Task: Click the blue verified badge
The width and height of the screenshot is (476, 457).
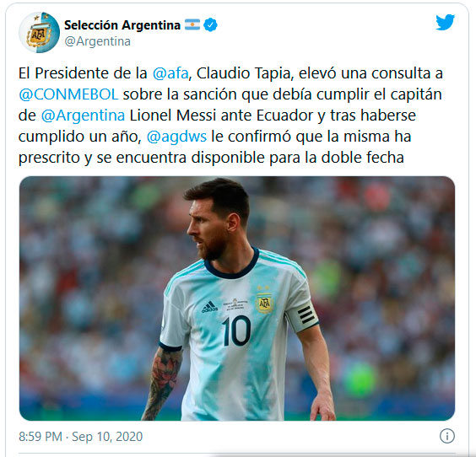Action: pyautogui.click(x=210, y=24)
